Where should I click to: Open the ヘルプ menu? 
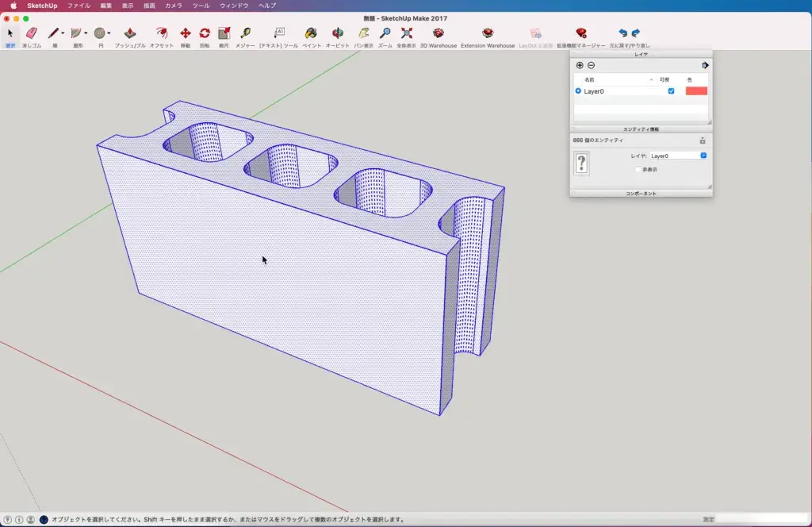pos(267,6)
